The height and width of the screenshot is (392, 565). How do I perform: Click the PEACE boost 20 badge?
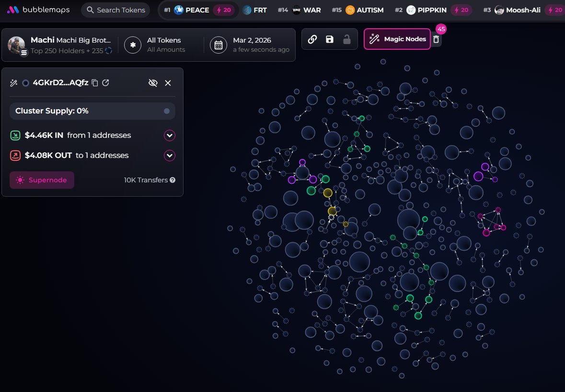[224, 10]
